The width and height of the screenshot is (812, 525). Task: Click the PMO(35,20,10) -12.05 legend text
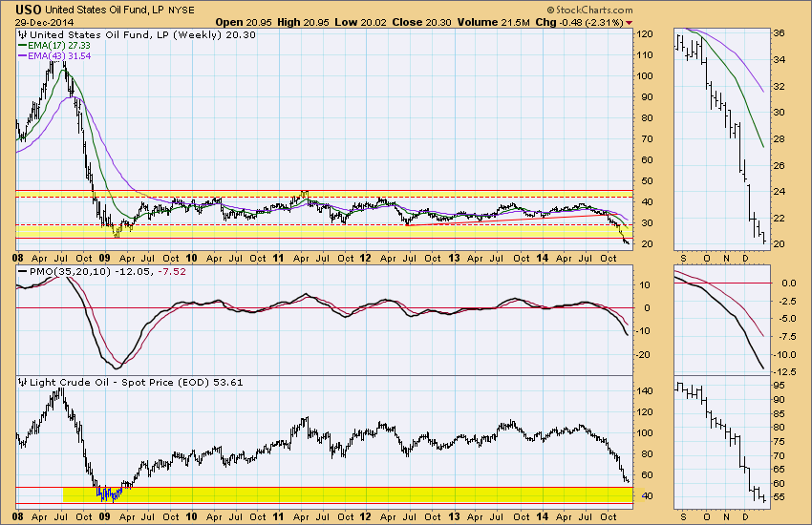(90, 271)
